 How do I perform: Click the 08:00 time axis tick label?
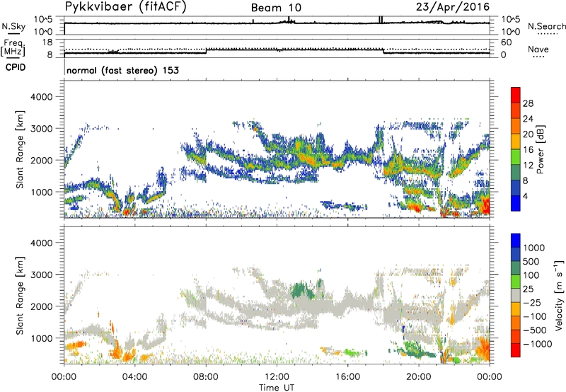206,377
